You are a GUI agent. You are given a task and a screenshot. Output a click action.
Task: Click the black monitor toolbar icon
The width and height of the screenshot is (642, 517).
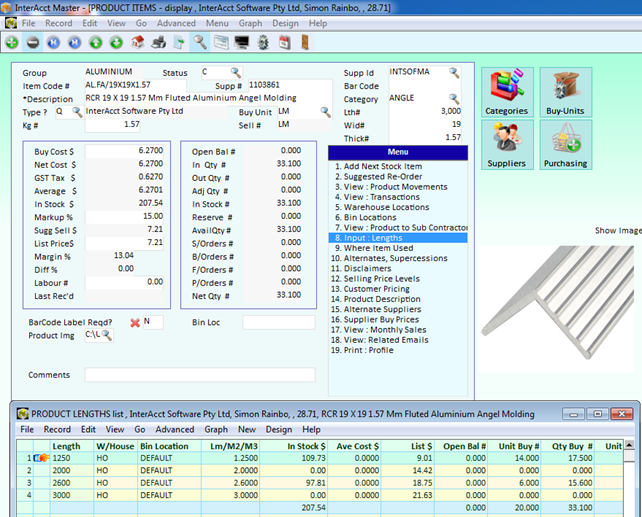point(242,42)
